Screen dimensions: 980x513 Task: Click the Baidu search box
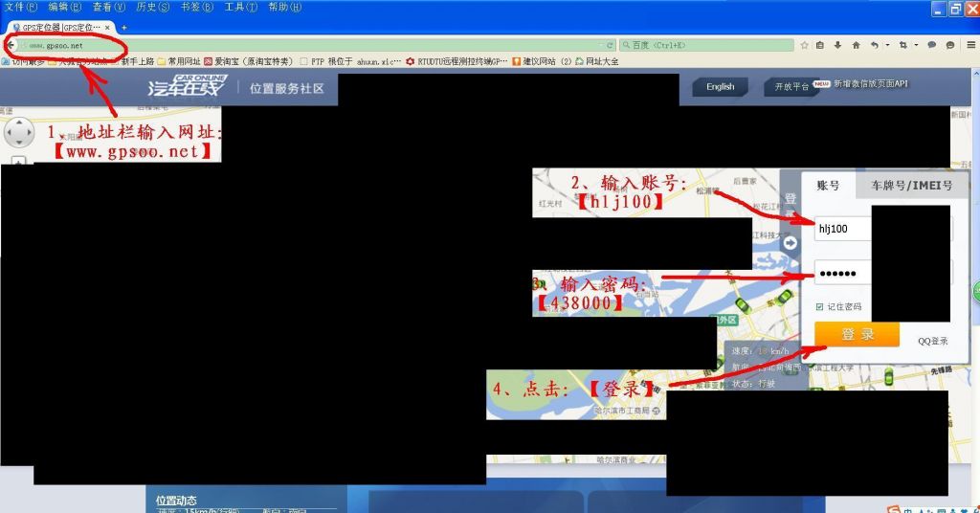coord(708,45)
